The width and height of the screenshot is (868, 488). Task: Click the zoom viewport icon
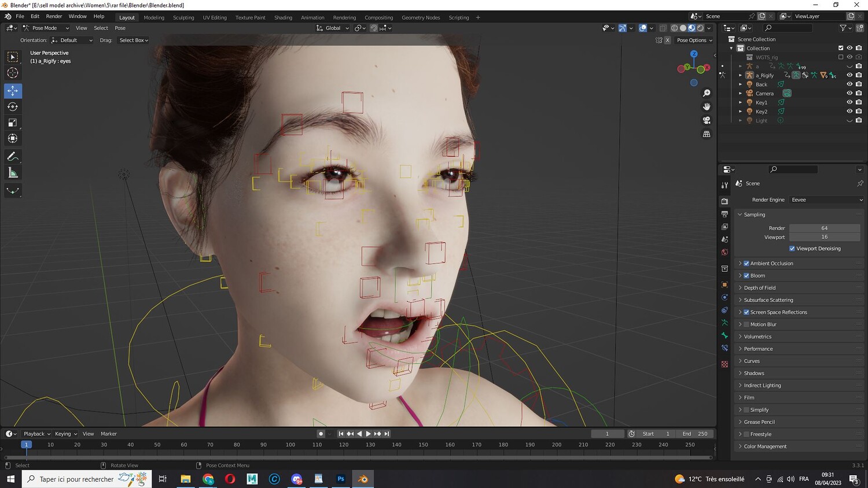(x=707, y=93)
